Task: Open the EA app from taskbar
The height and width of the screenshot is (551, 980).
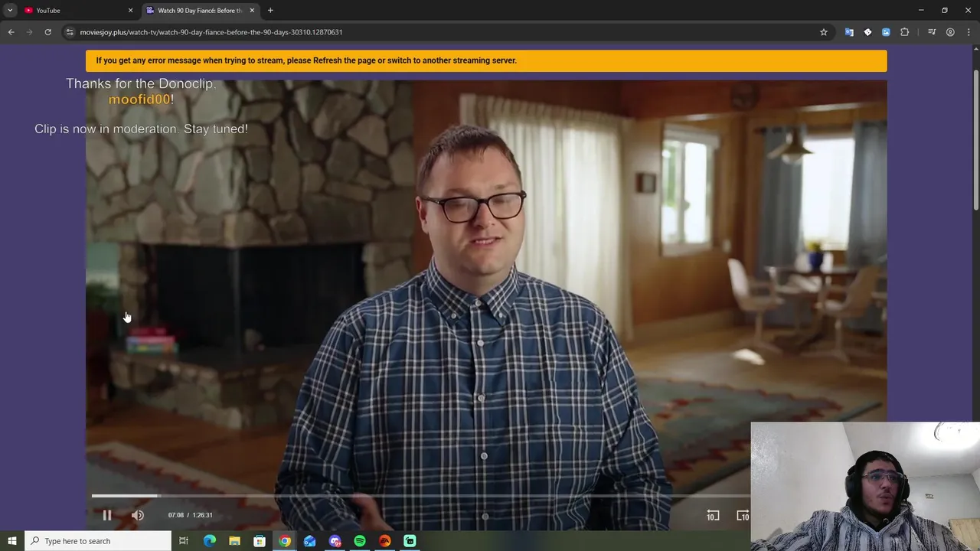Action: point(385,541)
